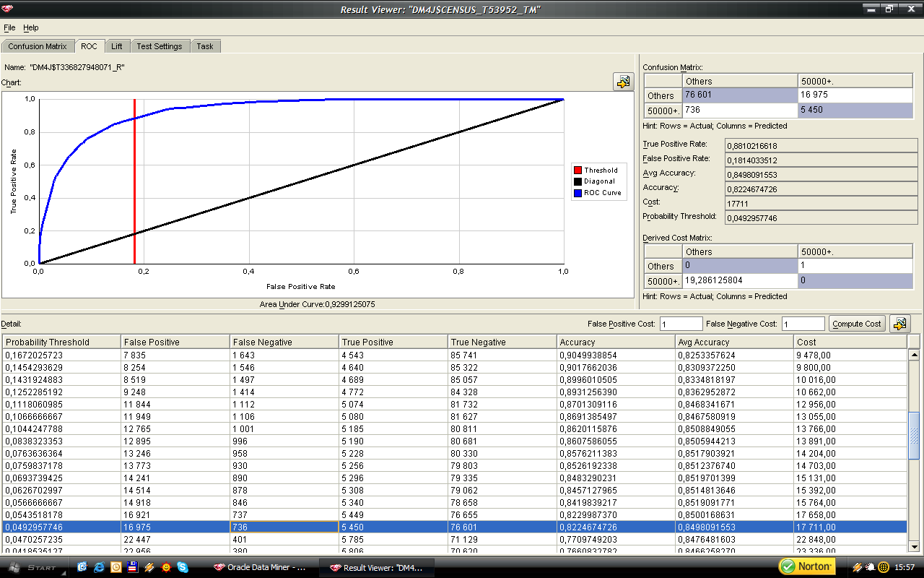Click the white animal tray icon
This screenshot has width=924, height=578.
(871, 567)
